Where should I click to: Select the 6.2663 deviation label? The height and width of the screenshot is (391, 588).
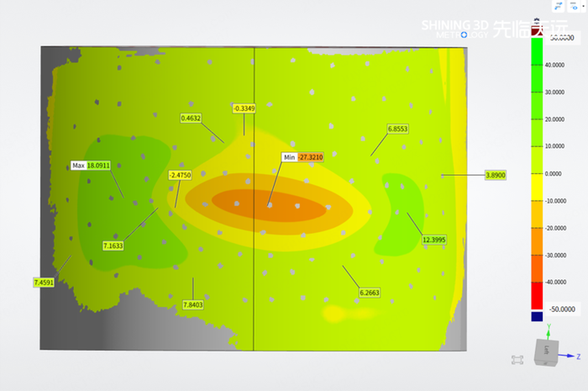(370, 293)
